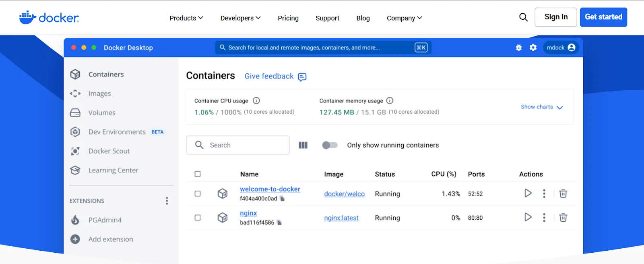Viewport: 644px width, 264px height.
Task: Click the Sign In button
Action: (556, 17)
